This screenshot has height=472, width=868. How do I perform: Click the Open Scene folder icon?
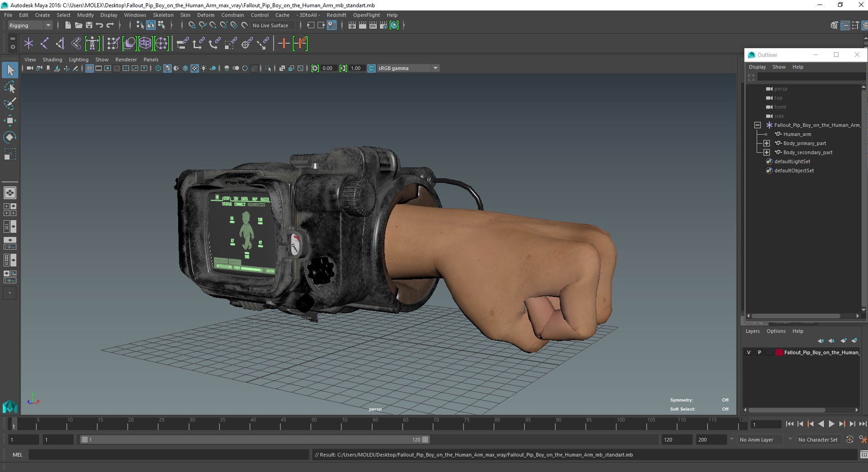coord(78,25)
